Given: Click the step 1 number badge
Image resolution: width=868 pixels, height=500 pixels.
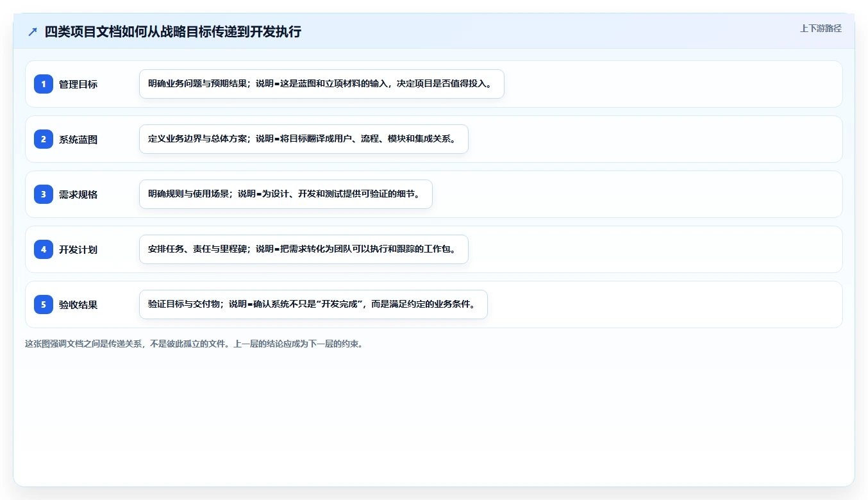Looking at the screenshot, I should click(44, 84).
